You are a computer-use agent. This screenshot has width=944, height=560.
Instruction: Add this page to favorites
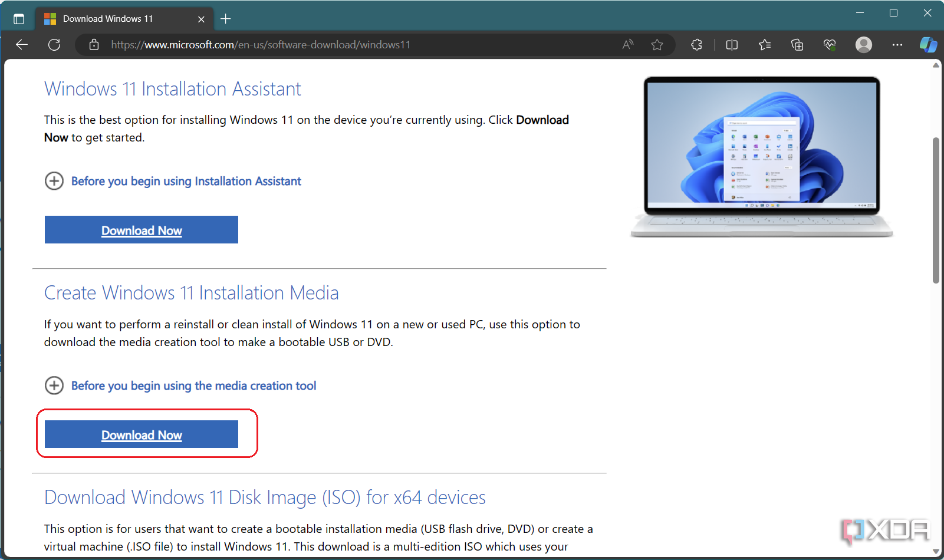(657, 45)
